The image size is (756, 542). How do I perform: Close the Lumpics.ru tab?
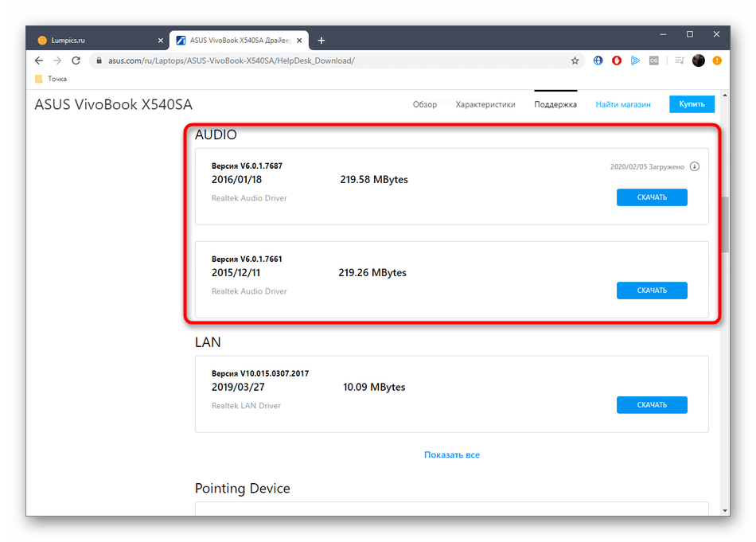point(160,40)
